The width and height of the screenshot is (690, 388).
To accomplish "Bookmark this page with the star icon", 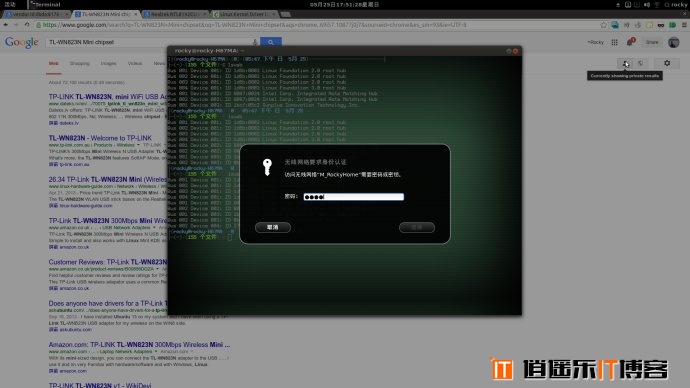I will coord(603,25).
